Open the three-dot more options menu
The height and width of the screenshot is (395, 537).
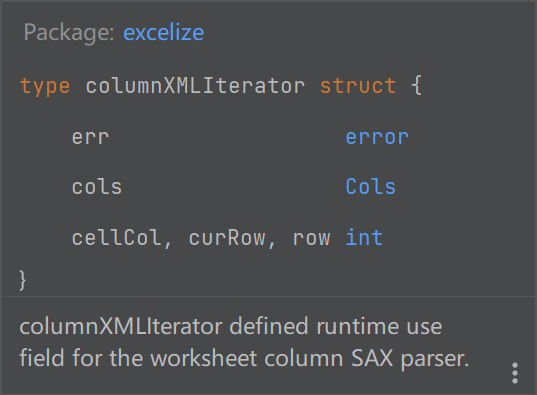[514, 373]
